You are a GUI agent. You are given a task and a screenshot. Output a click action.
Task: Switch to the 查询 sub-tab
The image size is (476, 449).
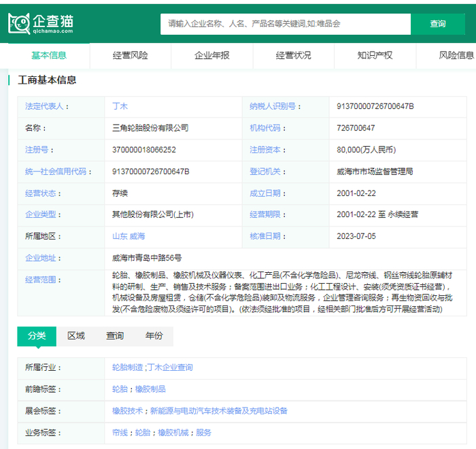pyautogui.click(x=115, y=336)
